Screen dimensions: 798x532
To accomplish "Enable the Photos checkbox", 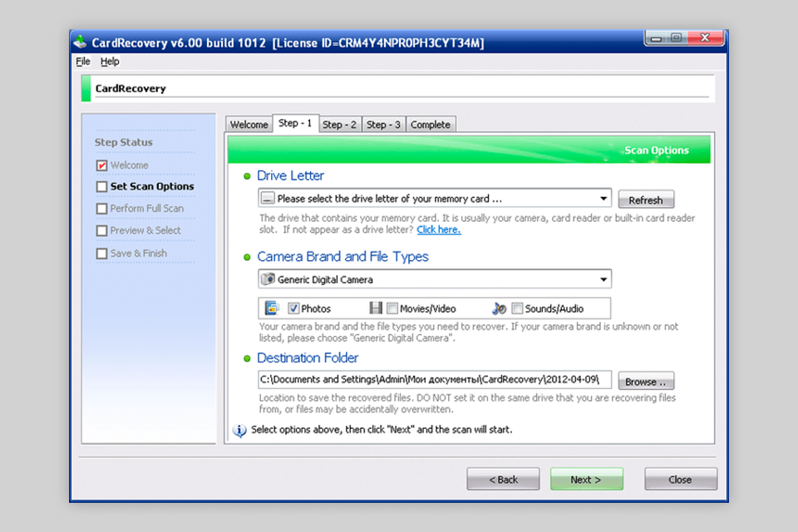I will click(293, 308).
